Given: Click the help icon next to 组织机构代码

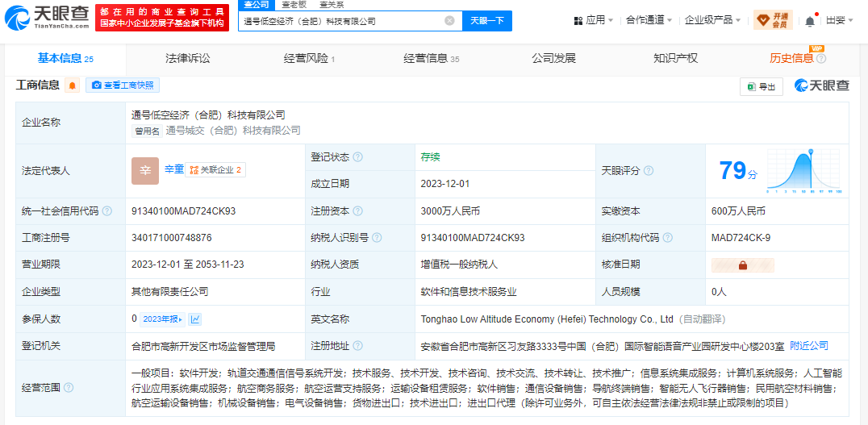Looking at the screenshot, I should click(x=668, y=238).
